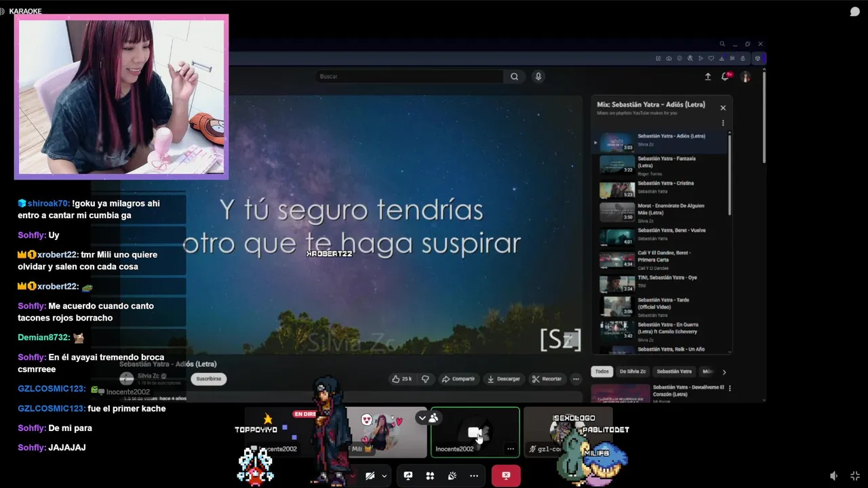Open camera options dropdown arrow
Viewport: 868px width, 488px height.
click(x=384, y=476)
